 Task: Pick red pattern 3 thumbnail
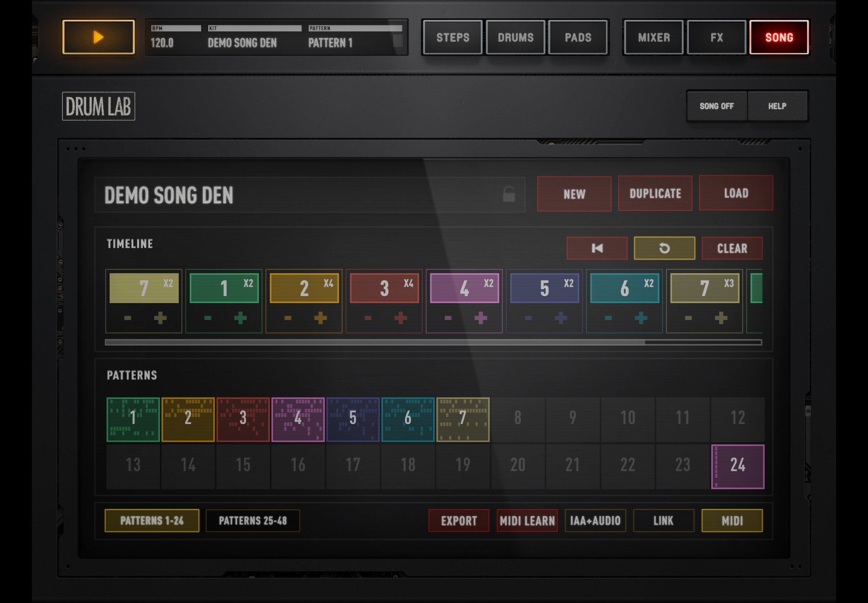[x=243, y=420]
